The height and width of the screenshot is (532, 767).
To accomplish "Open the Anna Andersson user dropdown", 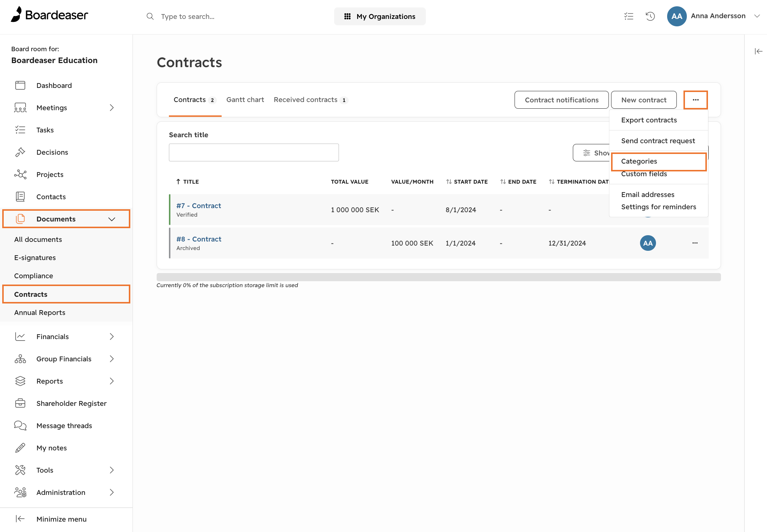I will pos(757,16).
